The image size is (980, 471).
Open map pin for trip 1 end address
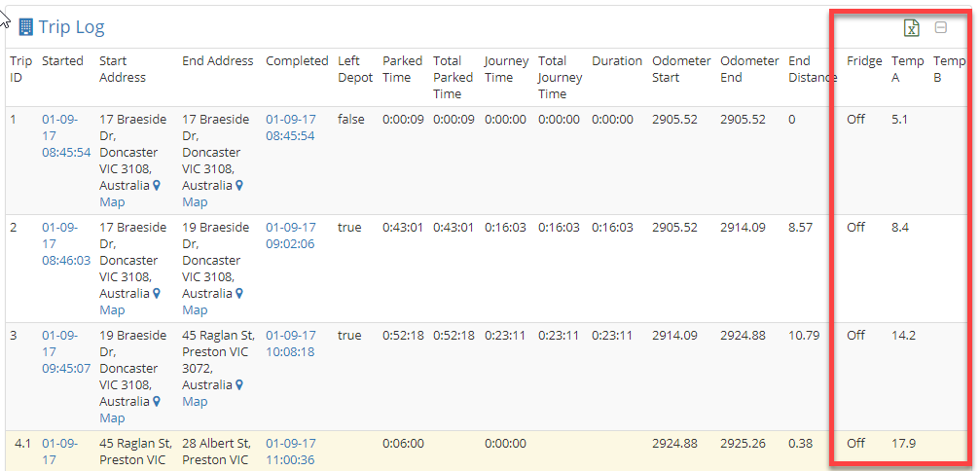coord(238,186)
